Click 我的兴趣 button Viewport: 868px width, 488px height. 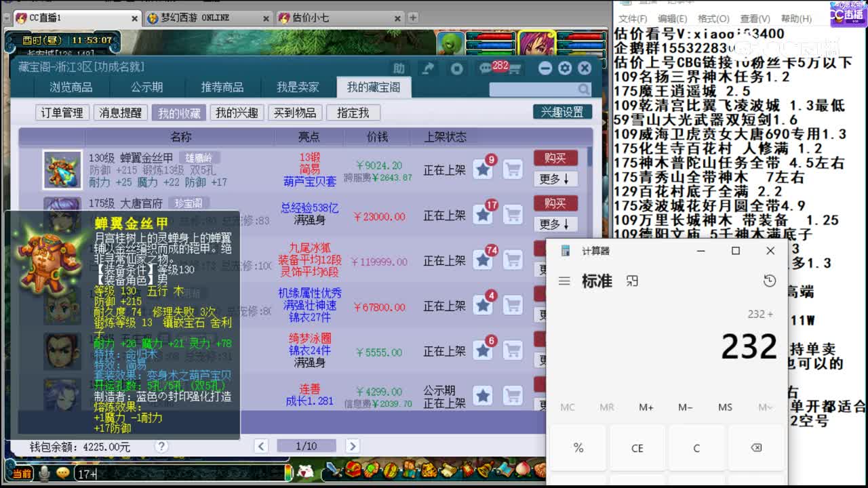pos(237,113)
